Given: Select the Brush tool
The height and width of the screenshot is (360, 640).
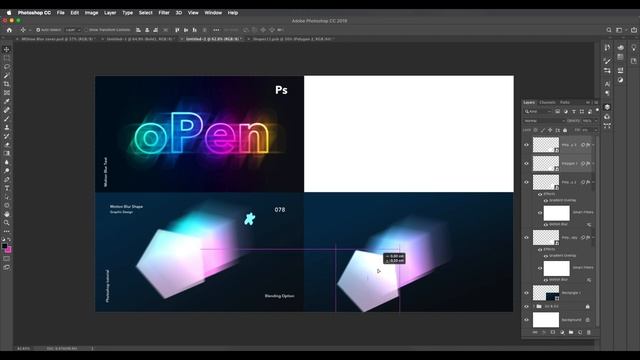Looking at the screenshot, I should pos(7,119).
